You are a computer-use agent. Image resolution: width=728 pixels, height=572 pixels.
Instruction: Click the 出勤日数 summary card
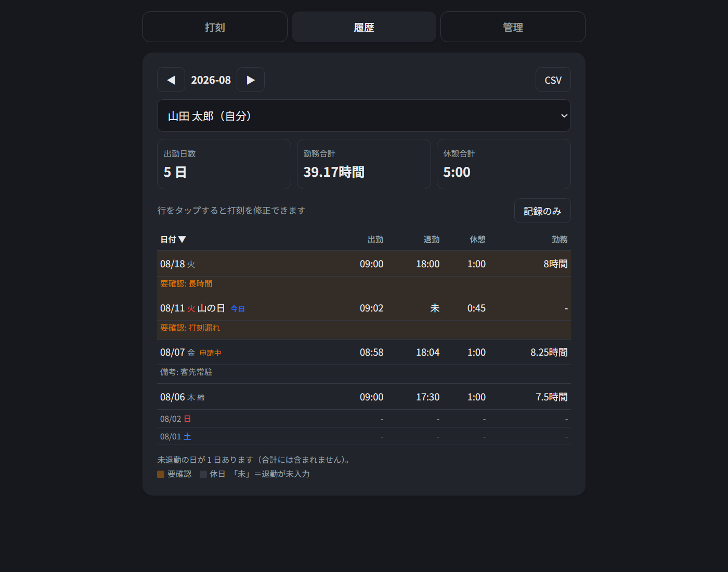click(224, 164)
